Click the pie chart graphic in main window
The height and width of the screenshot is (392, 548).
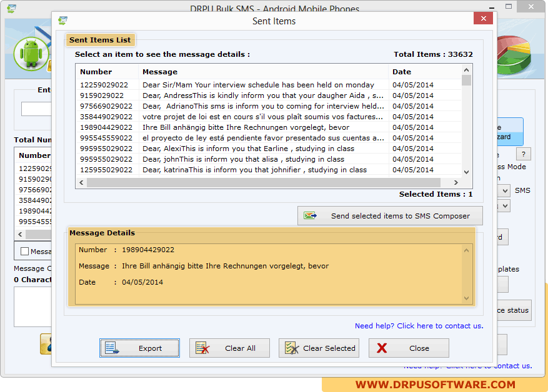coord(514,55)
